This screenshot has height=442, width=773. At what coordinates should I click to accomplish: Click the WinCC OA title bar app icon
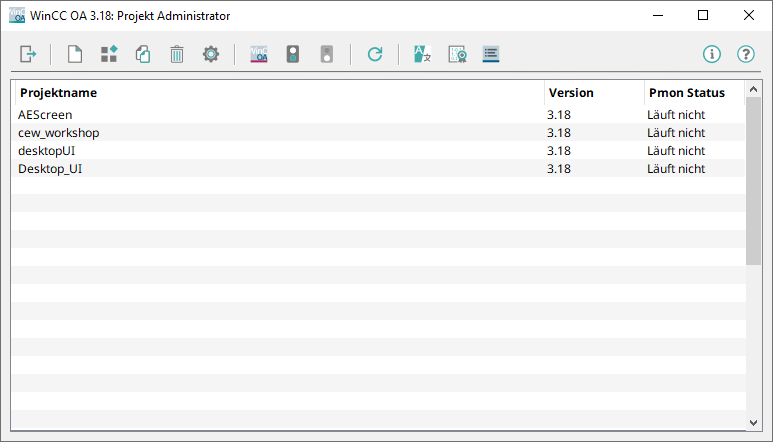click(17, 15)
